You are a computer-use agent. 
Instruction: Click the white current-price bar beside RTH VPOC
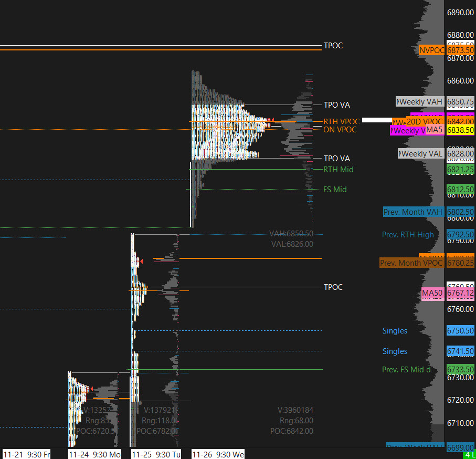[377, 120]
